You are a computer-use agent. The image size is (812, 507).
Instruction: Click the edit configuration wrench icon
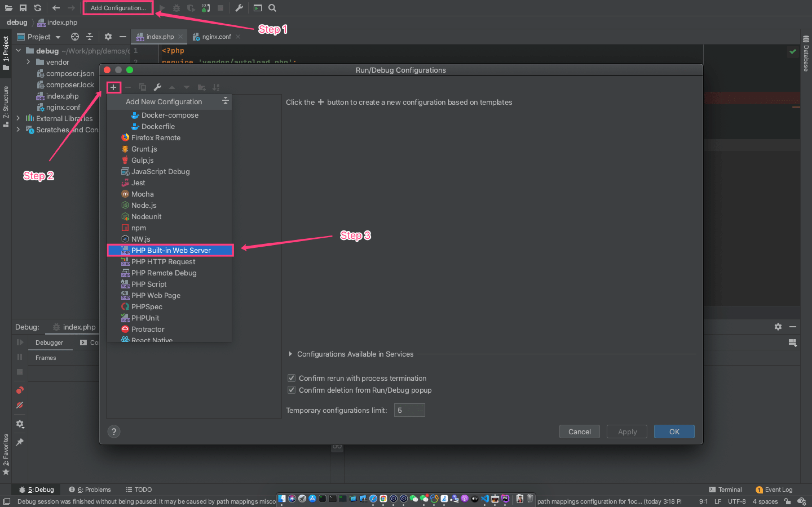pyautogui.click(x=157, y=87)
